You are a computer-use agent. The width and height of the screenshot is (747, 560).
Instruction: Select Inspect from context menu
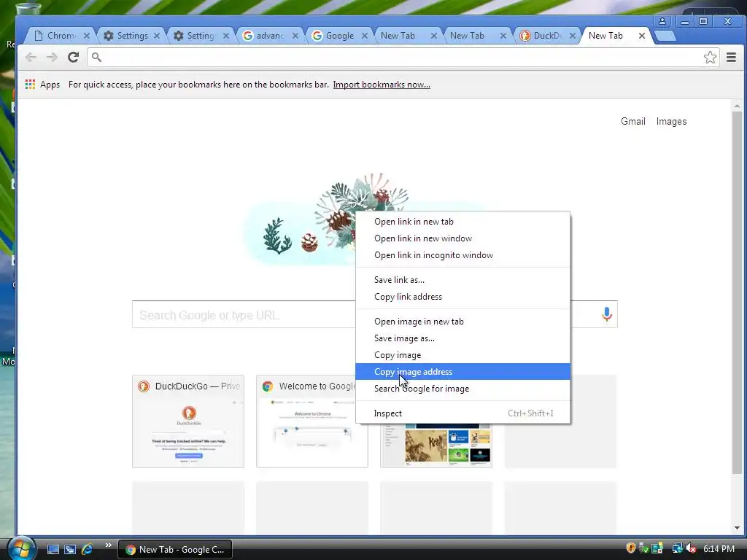click(x=462, y=413)
